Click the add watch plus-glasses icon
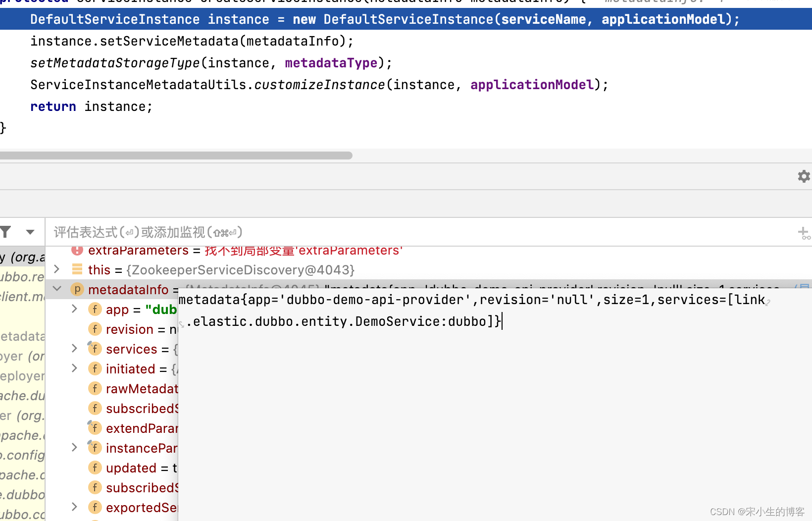The height and width of the screenshot is (521, 812). [x=804, y=233]
